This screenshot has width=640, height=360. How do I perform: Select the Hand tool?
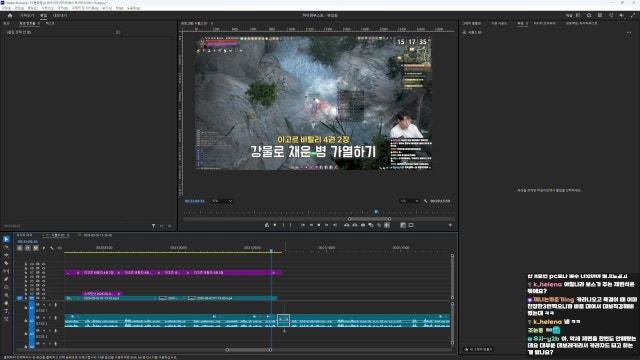(6, 303)
